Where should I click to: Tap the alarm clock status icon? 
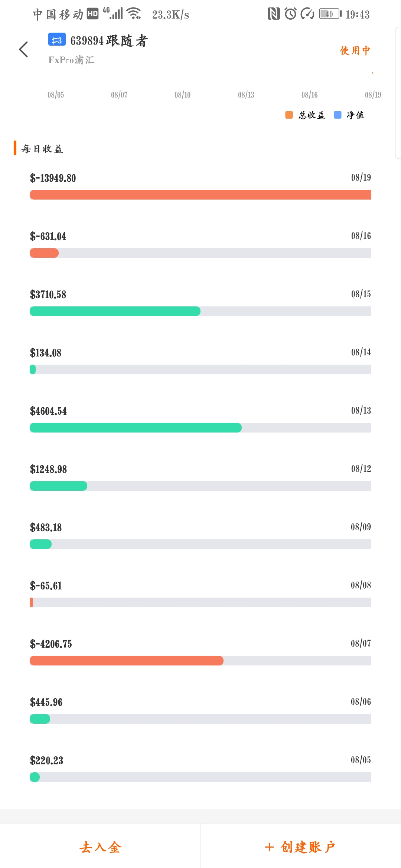coord(291,14)
